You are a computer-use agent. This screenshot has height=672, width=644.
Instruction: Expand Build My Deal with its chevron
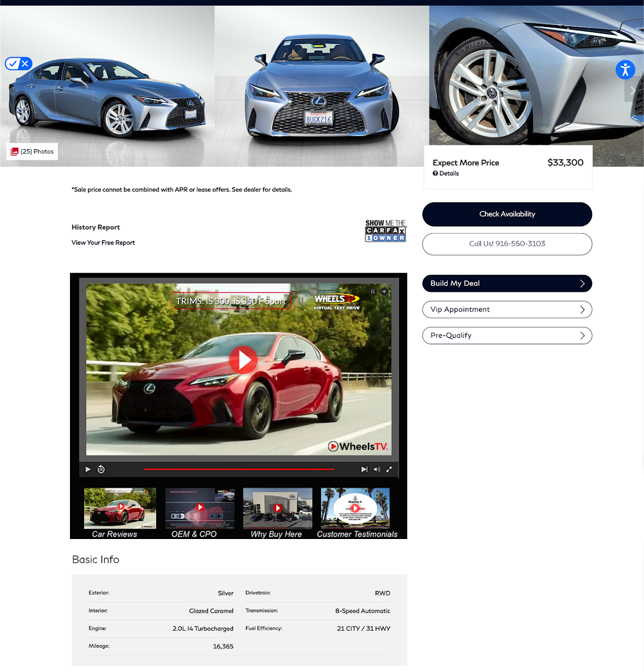click(x=582, y=283)
